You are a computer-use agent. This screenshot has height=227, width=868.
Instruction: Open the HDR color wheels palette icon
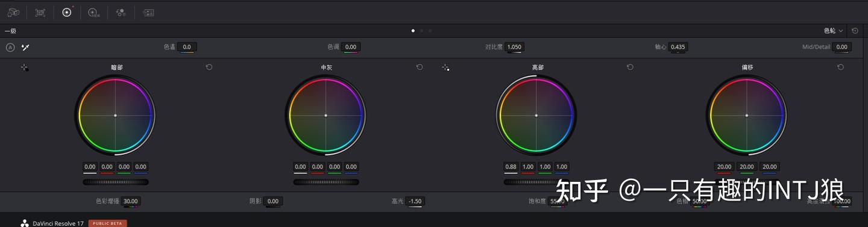[93, 12]
